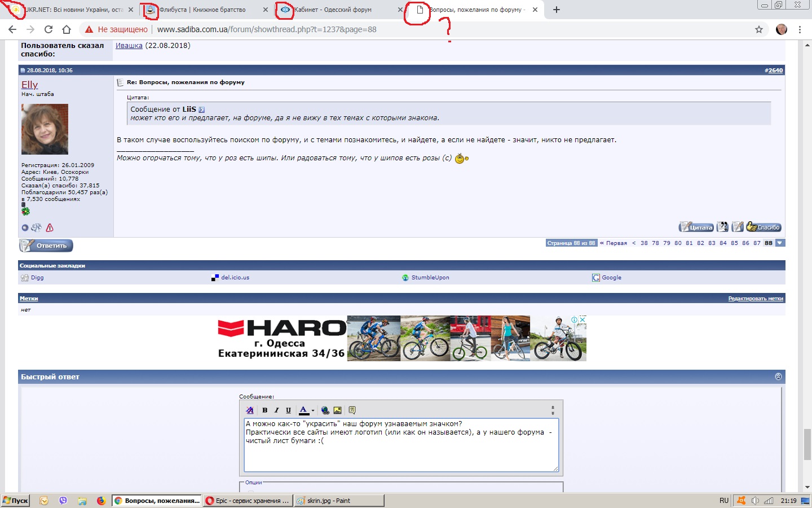The width and height of the screenshot is (812, 508).
Task: Toggle bold formatting in quick reply editor
Action: [264, 410]
